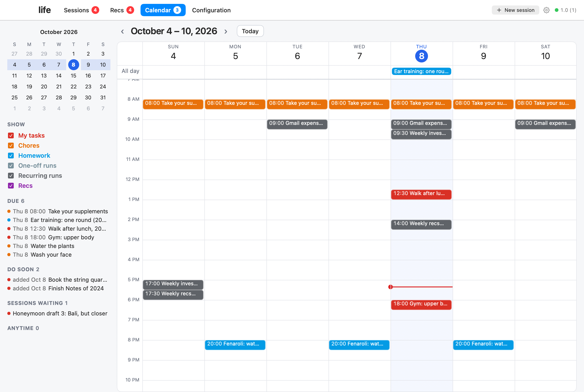
Task: Uncheck the My tasks checkbox
Action: pos(11,136)
